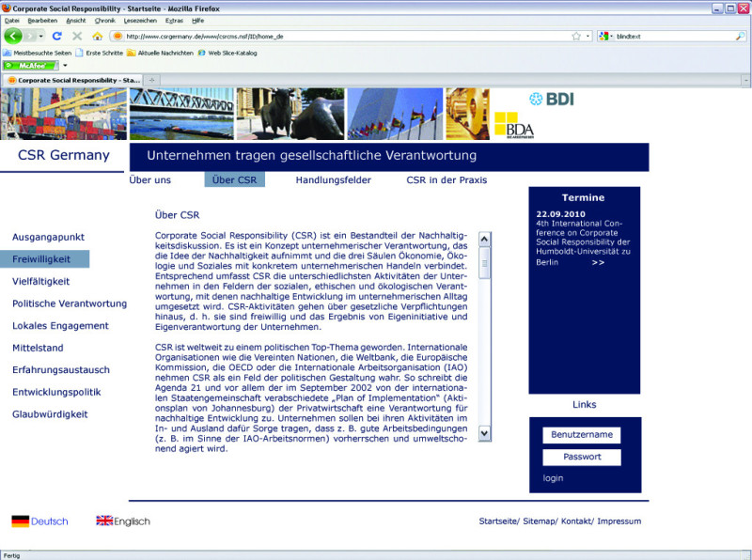Viewport: 752px width, 560px height.
Task: Click the browser back arrow button
Action: 13,36
